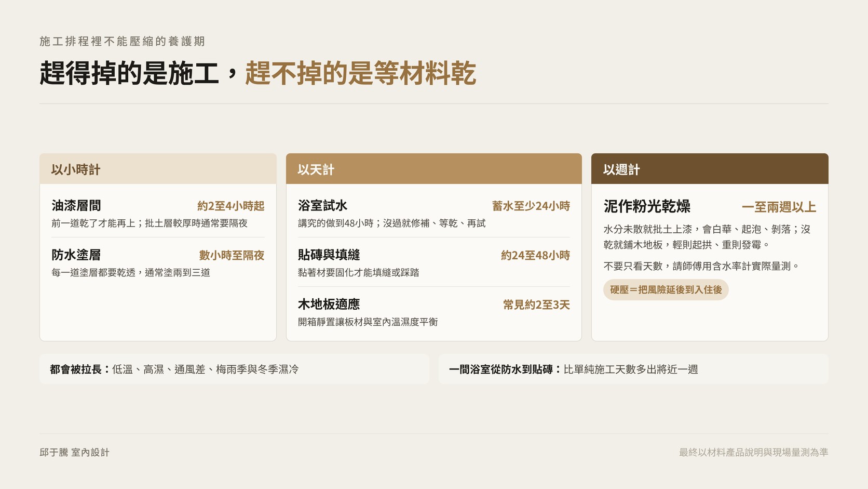Viewport: 868px width, 489px height.
Task: Click the pill label 硬壓＝把風險延後到入住後
Action: coord(666,290)
